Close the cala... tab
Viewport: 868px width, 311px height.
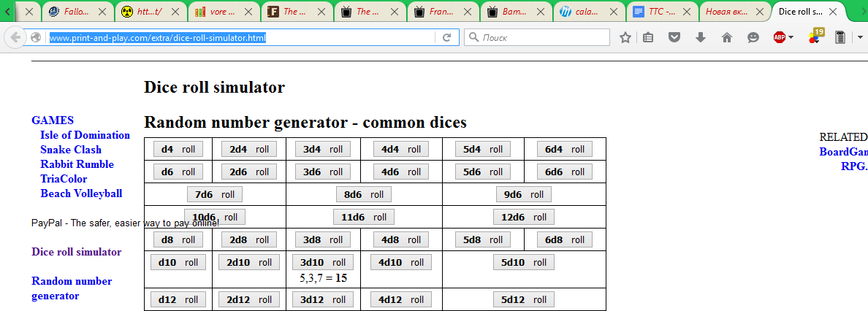[x=613, y=11]
